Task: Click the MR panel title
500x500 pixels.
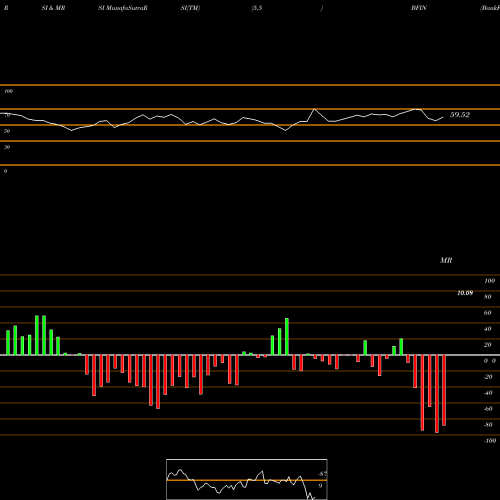Action: click(x=446, y=260)
